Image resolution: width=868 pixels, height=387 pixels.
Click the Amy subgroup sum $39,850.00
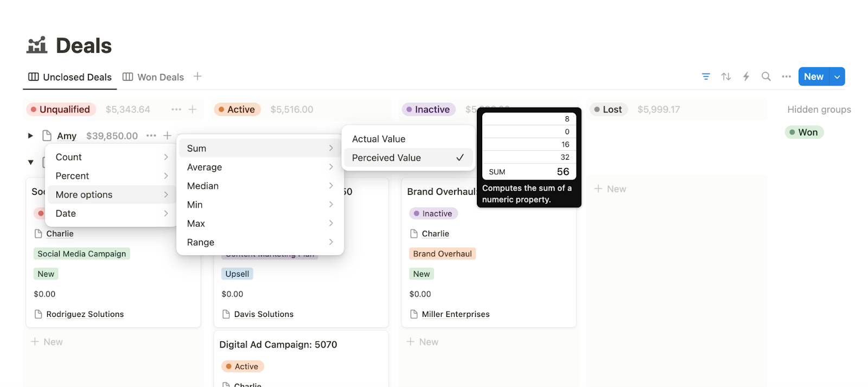(x=112, y=136)
